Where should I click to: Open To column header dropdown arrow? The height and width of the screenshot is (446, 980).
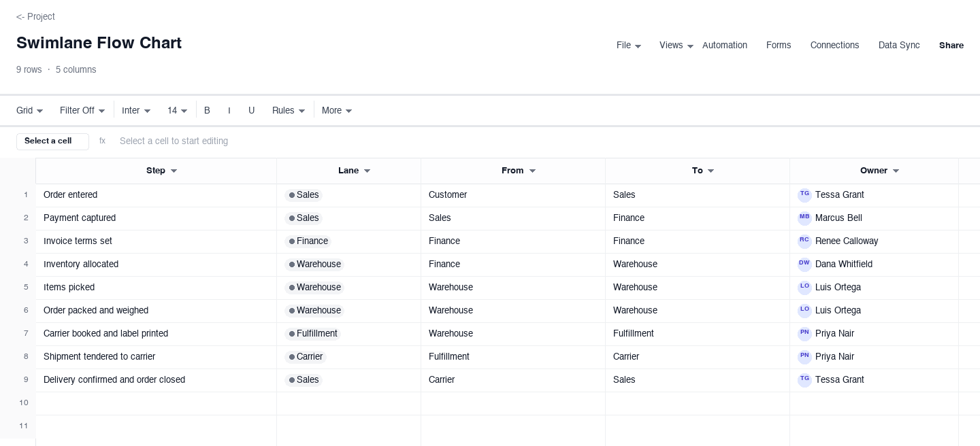point(710,171)
